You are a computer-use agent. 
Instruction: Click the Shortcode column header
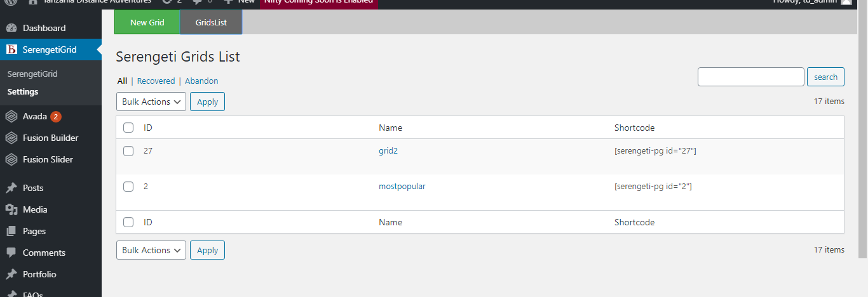click(x=634, y=128)
